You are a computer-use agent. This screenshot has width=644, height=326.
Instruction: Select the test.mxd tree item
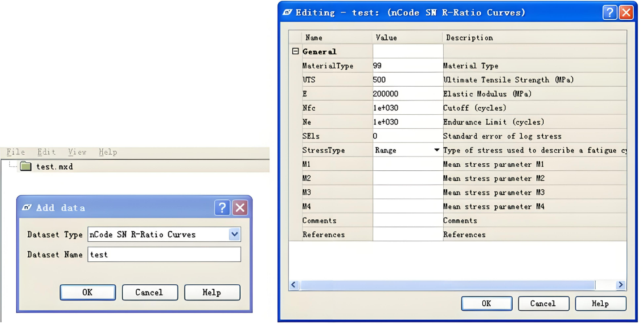pyautogui.click(x=54, y=167)
